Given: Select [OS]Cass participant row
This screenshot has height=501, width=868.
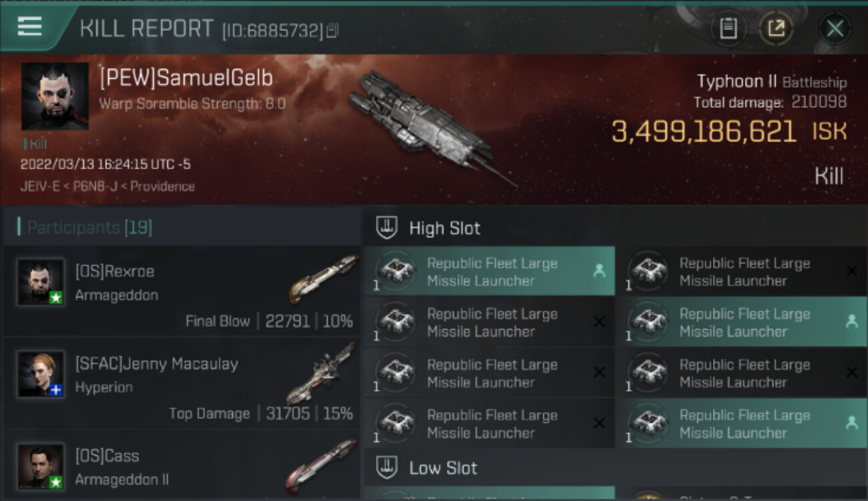Looking at the screenshot, I should (x=182, y=466).
